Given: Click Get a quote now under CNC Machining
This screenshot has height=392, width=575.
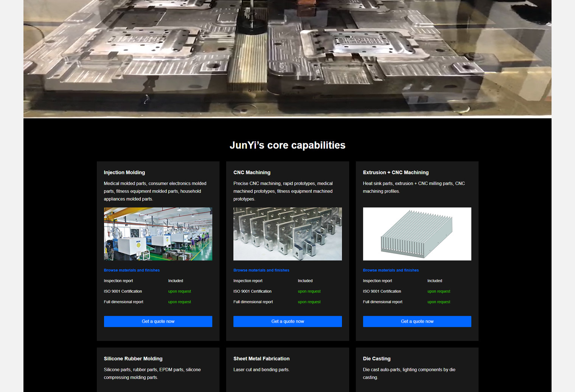Looking at the screenshot, I should point(287,321).
